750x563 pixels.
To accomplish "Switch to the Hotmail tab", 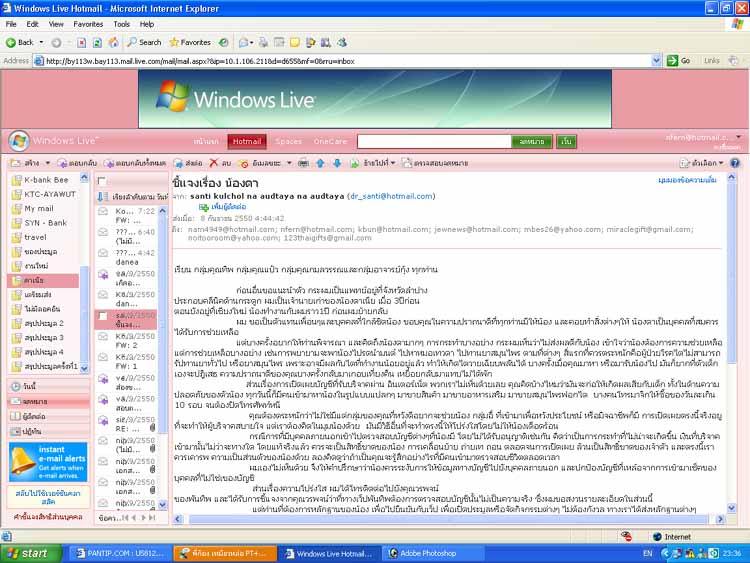I will [247, 141].
